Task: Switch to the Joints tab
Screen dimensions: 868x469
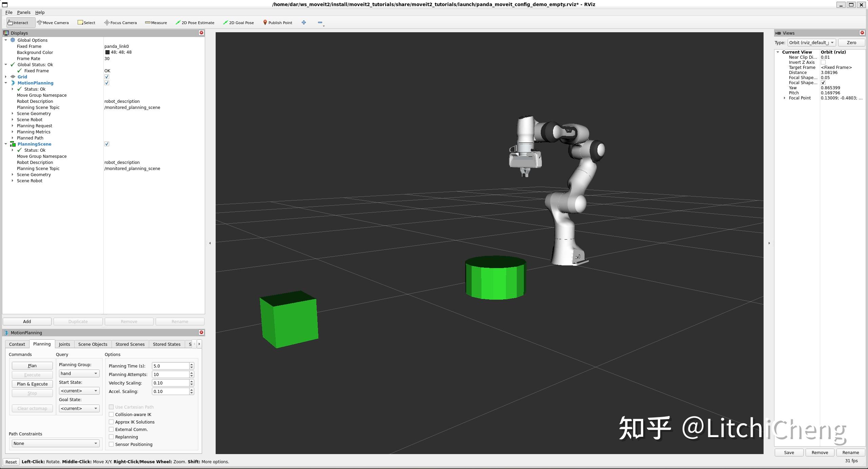Action: (64, 344)
